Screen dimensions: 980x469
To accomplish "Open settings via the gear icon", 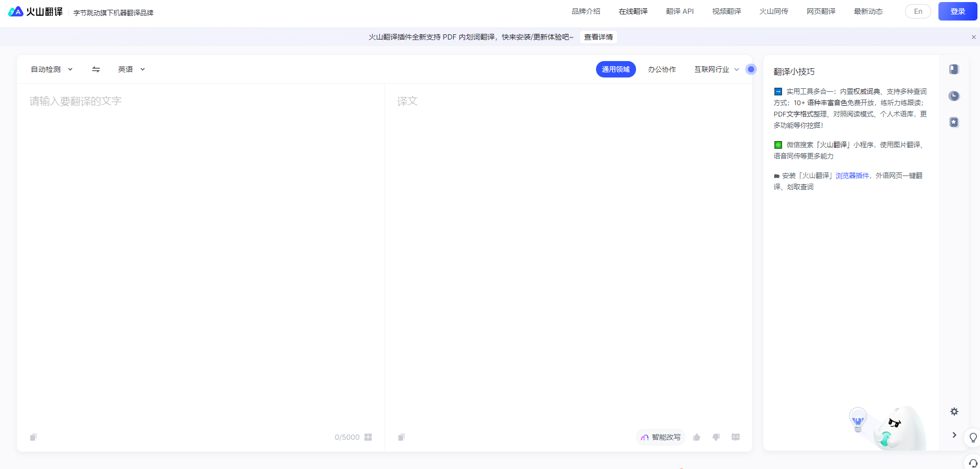I will pos(955,412).
